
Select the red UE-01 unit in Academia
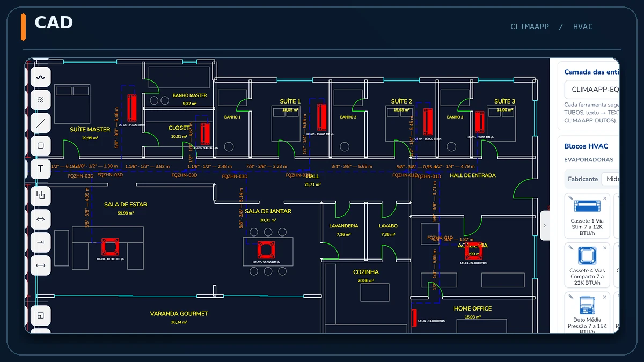click(x=473, y=251)
